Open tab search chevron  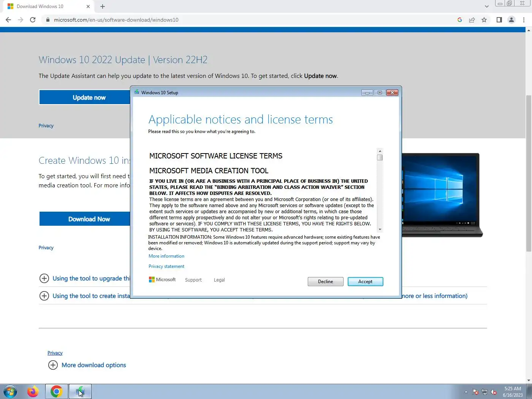[487, 6]
